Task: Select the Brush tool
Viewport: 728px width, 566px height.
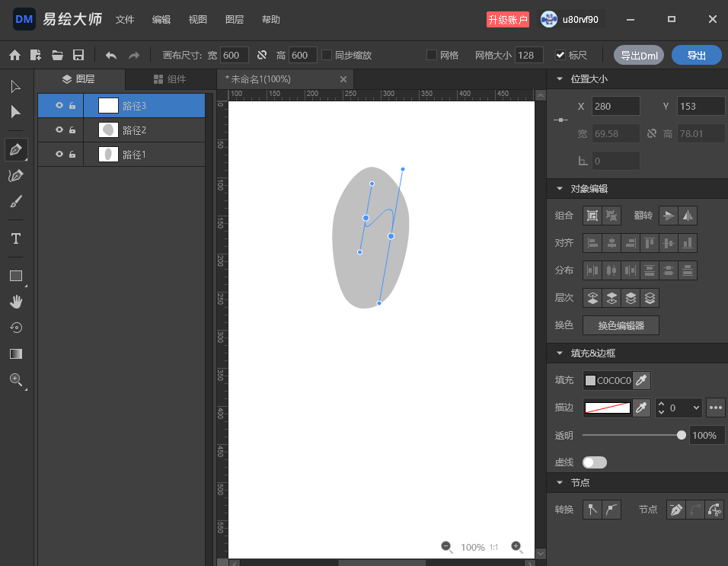Action: coord(16,202)
